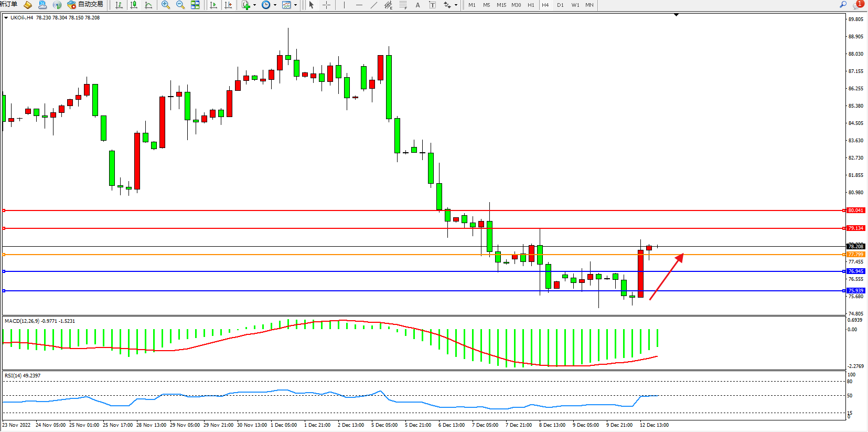Click the Tile Windows icon
Viewport: 868px width, 432px height.
pyautogui.click(x=195, y=5)
